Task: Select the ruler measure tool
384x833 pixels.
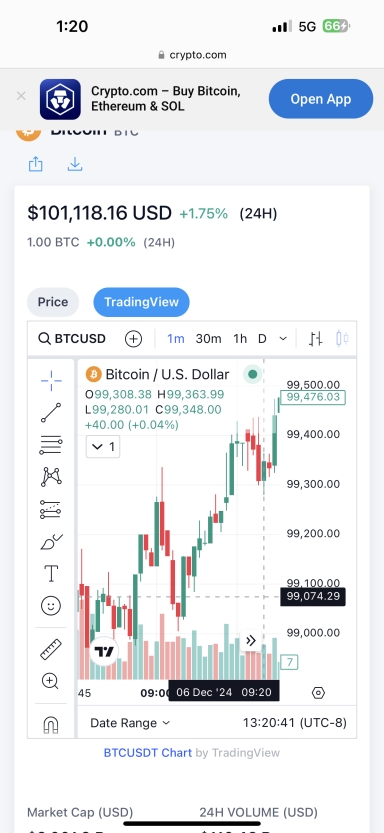Action: [51, 649]
